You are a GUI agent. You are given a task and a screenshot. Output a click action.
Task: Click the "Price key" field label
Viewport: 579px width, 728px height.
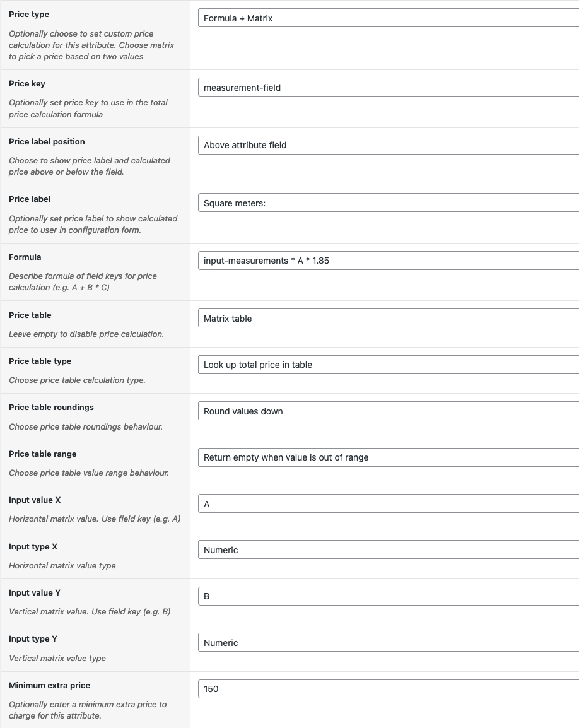coord(27,84)
